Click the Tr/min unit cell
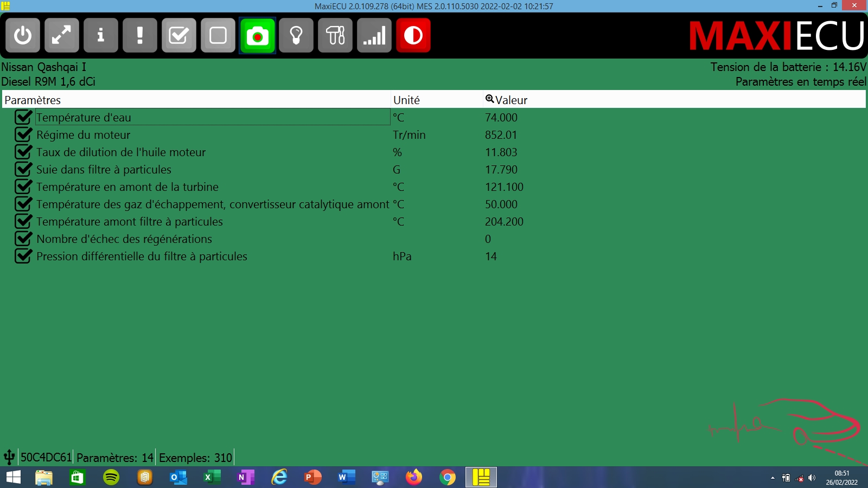The width and height of the screenshot is (868, 488). [409, 135]
